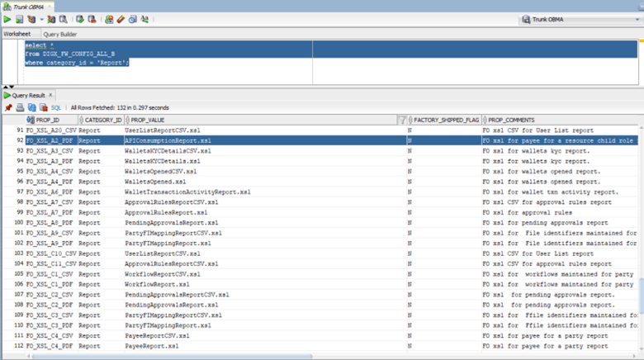
Task: Run the statement with the green play icon
Action: pos(7,19)
